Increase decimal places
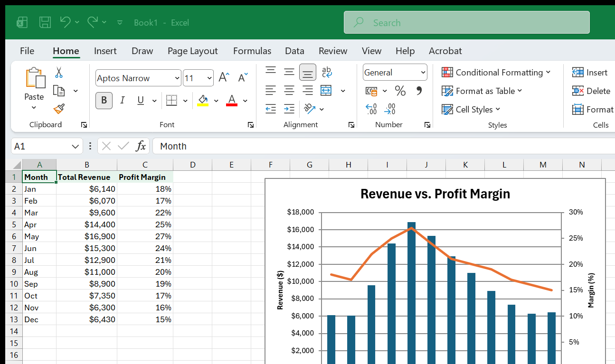This screenshot has width=615, height=364. pos(371,109)
